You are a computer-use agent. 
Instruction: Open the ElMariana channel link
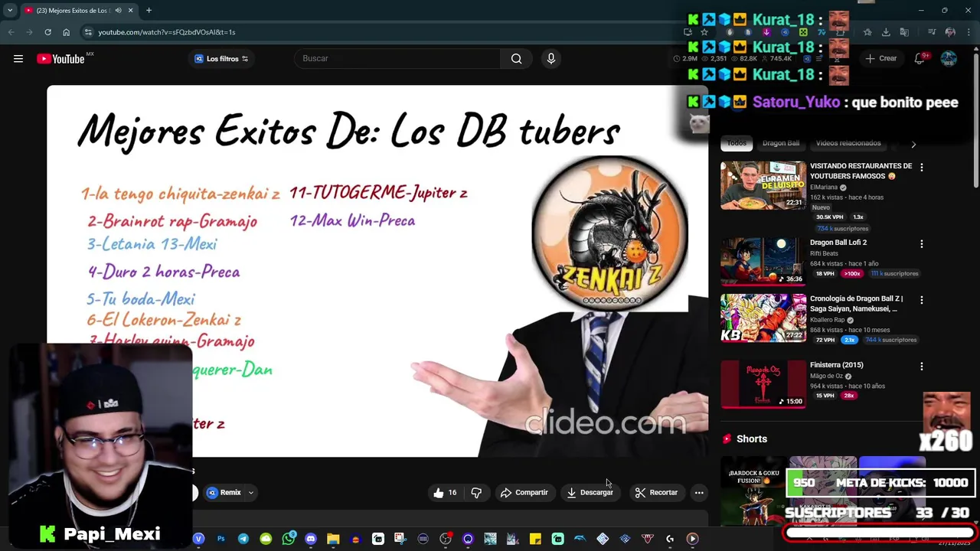(x=824, y=187)
